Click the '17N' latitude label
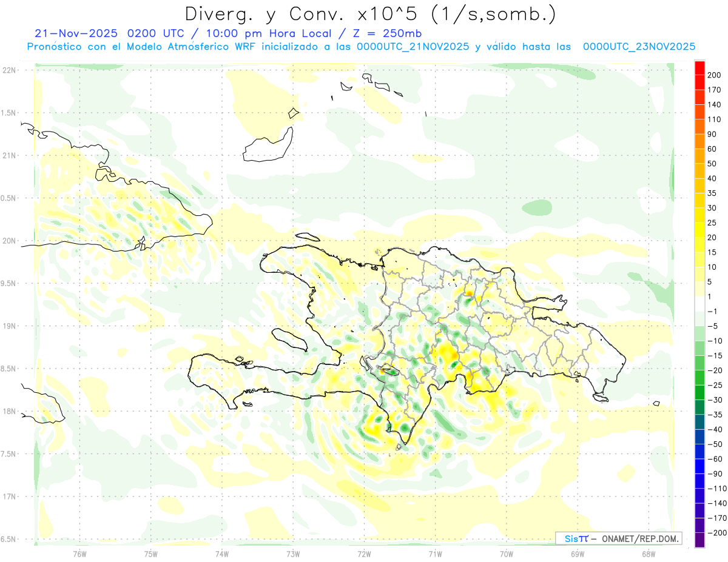 pos(10,497)
